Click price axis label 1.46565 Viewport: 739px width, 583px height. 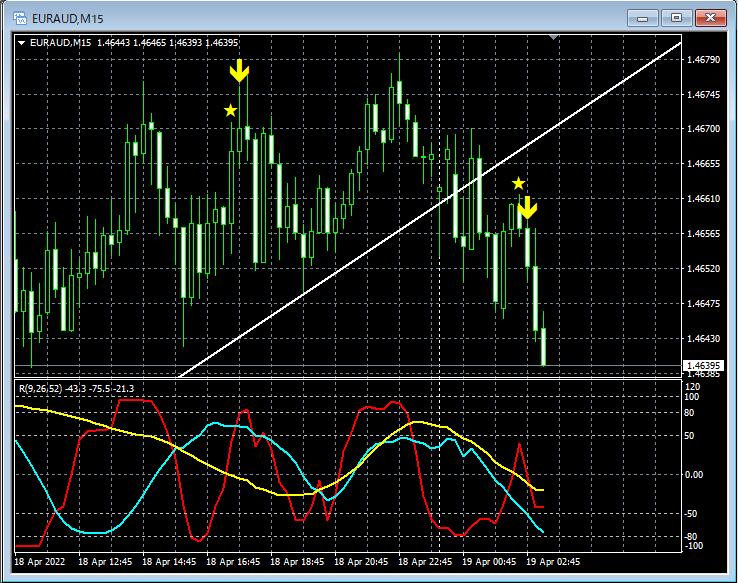pyautogui.click(x=704, y=234)
